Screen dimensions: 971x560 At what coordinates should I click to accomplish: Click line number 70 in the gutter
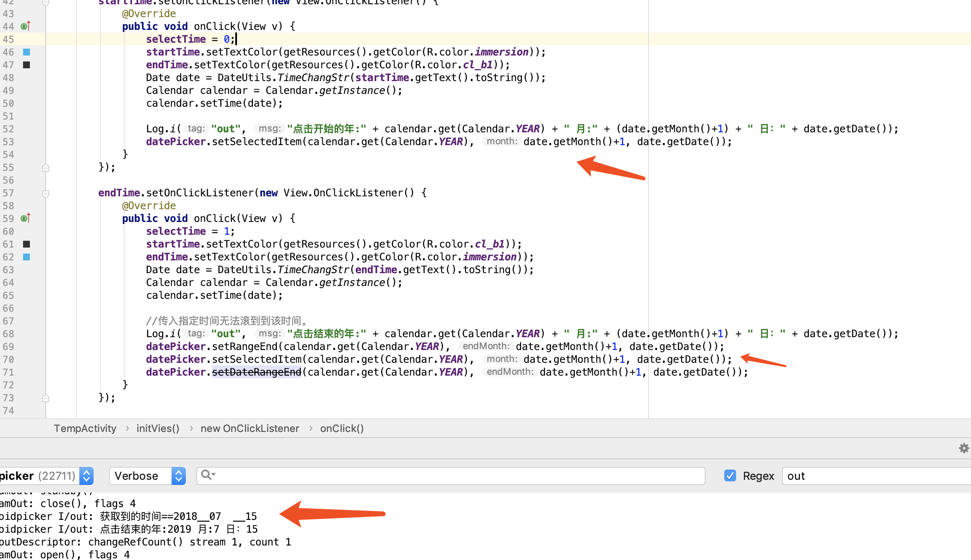pos(9,359)
